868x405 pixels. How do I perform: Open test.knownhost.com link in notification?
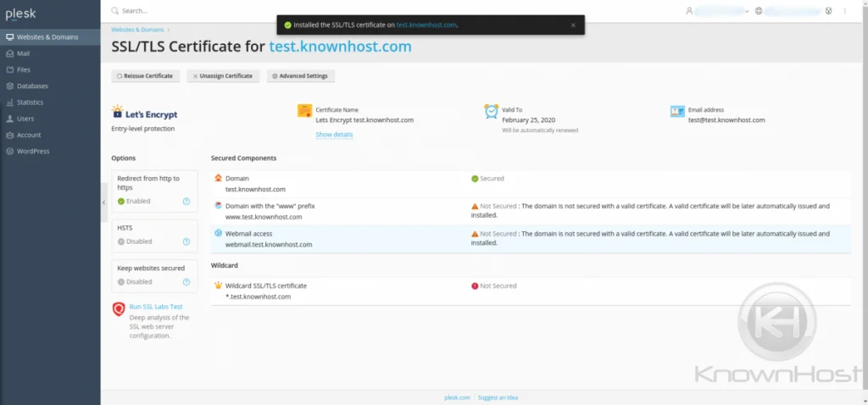(427, 25)
